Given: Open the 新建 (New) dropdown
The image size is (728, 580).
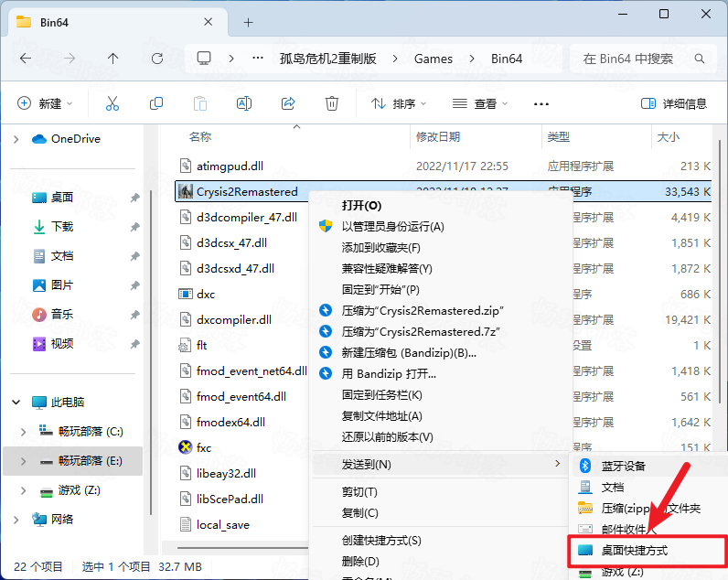Looking at the screenshot, I should coord(45,103).
